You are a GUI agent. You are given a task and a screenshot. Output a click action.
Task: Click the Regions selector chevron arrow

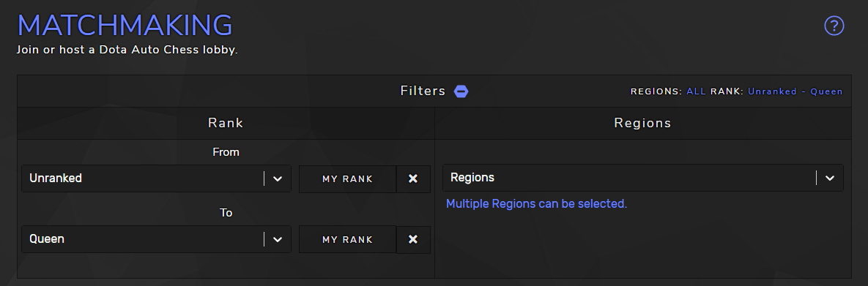pyautogui.click(x=829, y=178)
